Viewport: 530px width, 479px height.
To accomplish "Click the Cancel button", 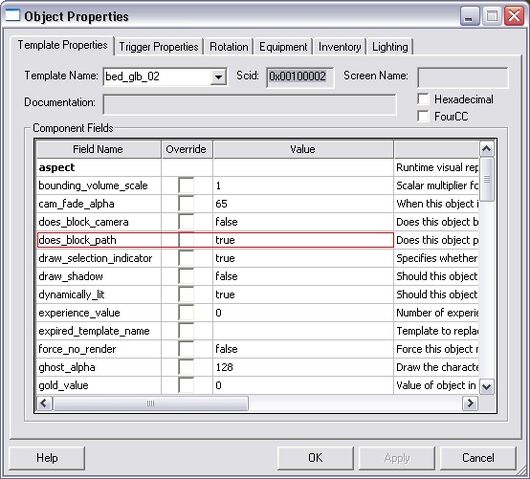I will [478, 458].
